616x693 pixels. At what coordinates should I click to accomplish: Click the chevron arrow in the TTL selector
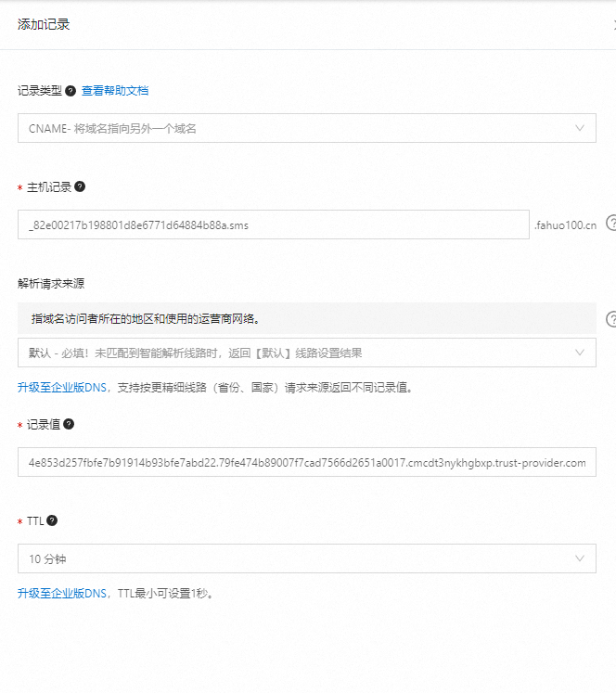[580, 558]
